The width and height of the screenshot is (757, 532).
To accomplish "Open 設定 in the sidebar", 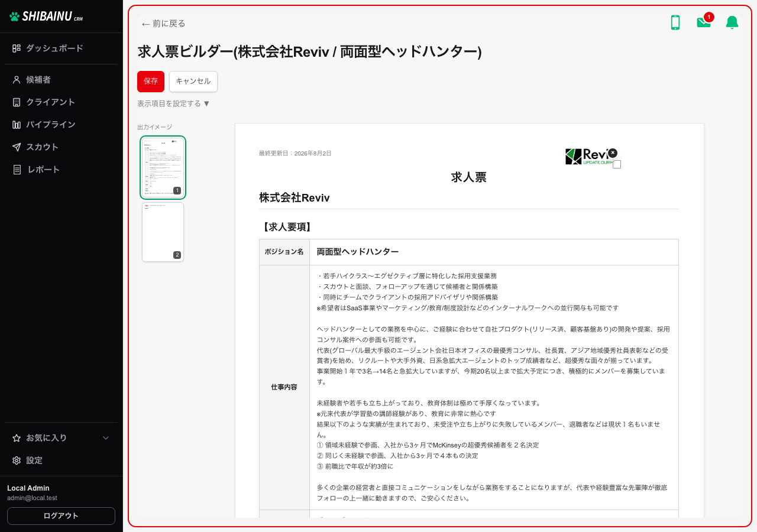I will click(61, 460).
